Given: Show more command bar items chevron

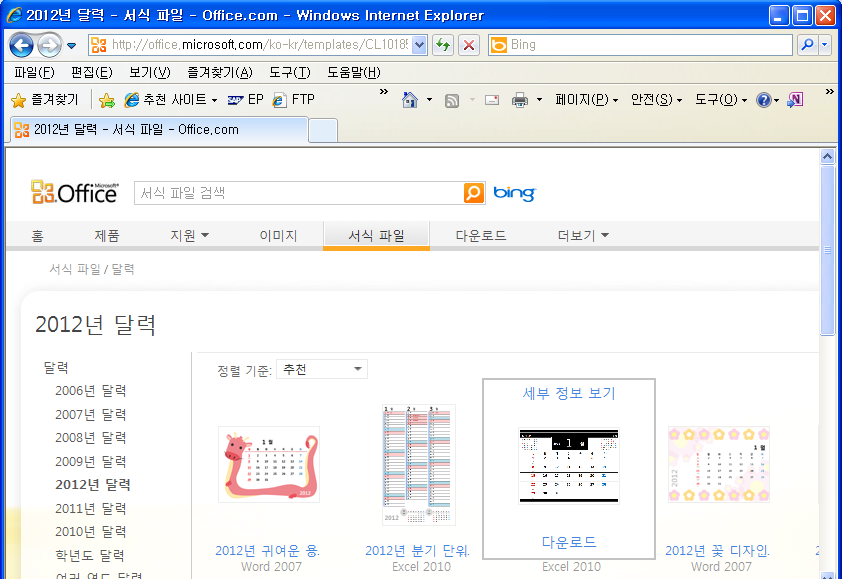Looking at the screenshot, I should click(830, 92).
